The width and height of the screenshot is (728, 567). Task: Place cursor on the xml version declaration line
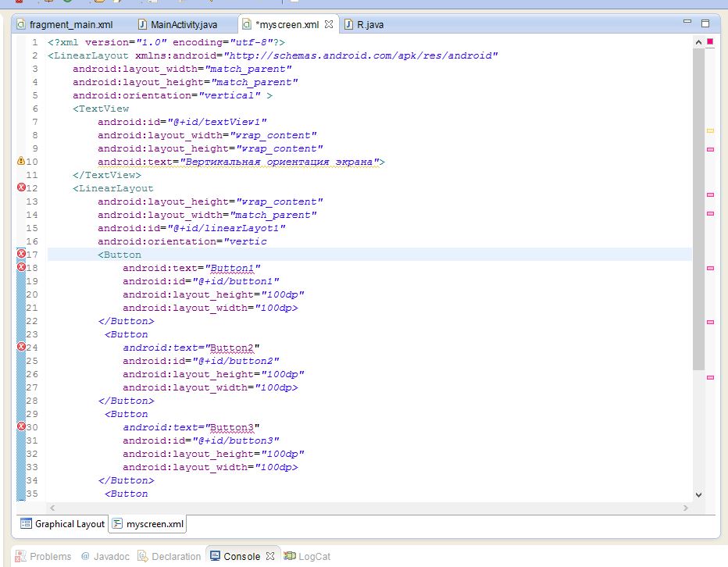[x=166, y=42]
